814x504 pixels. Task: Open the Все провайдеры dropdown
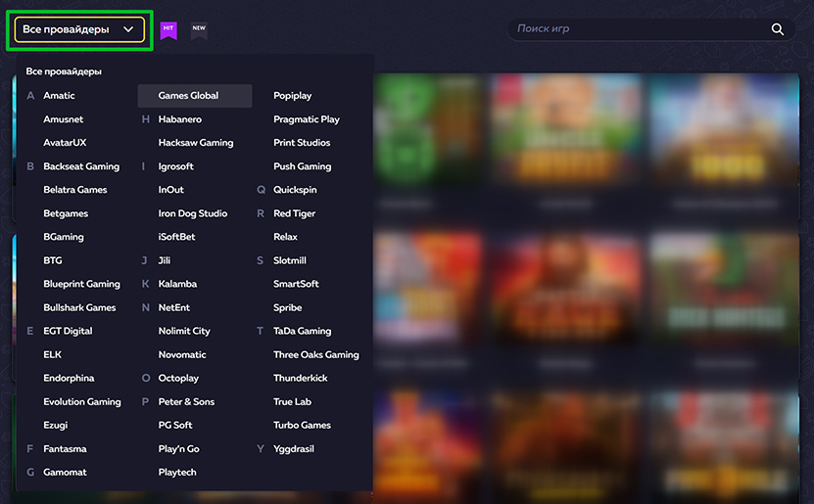pos(79,29)
